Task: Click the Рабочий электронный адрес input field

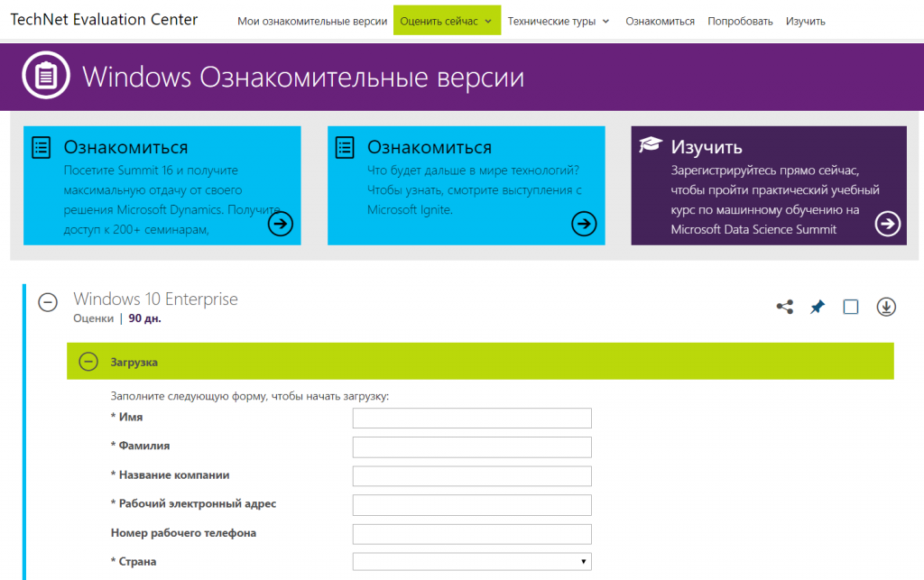Action: pos(472,504)
